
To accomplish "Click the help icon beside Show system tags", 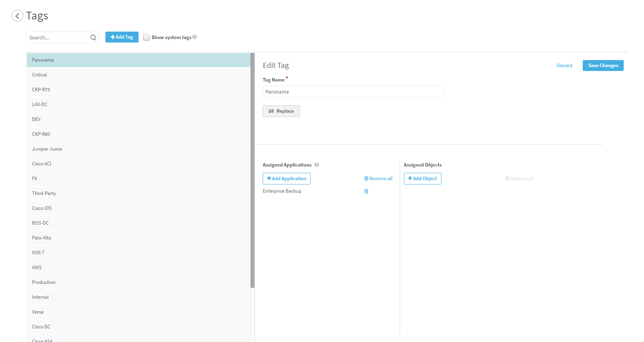I will (x=195, y=37).
